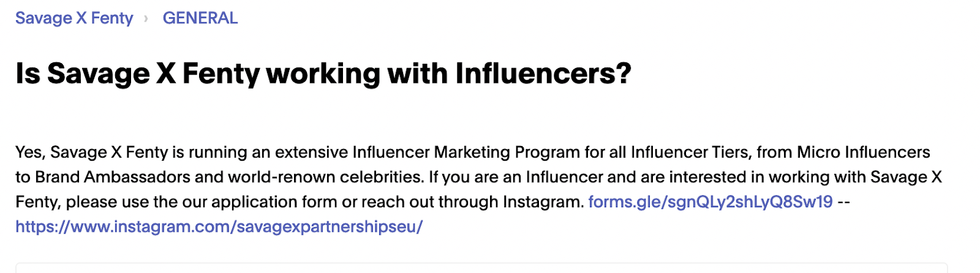980x273 pixels.
Task: Click the phrase "world-renown celebrities"
Action: tap(325, 177)
